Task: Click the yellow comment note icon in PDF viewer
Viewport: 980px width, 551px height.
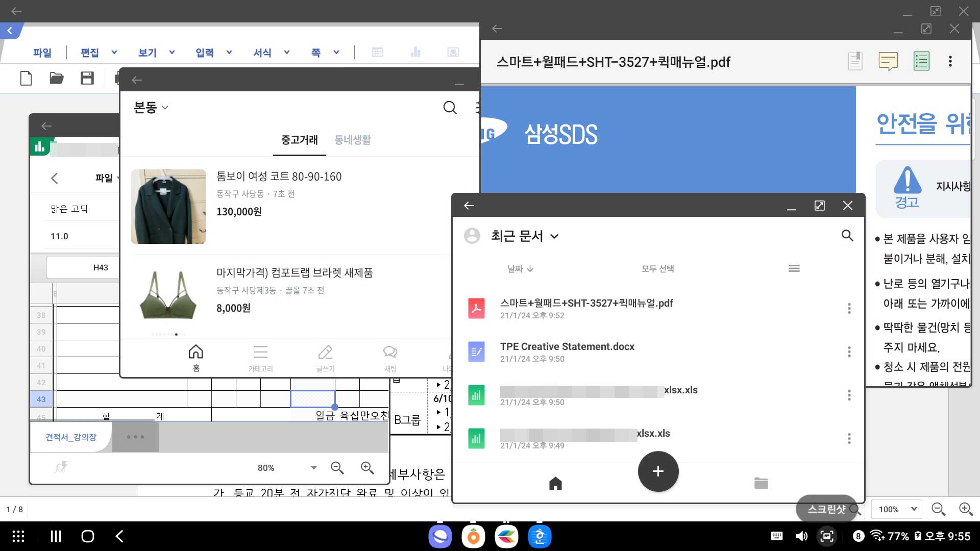Action: tap(888, 62)
